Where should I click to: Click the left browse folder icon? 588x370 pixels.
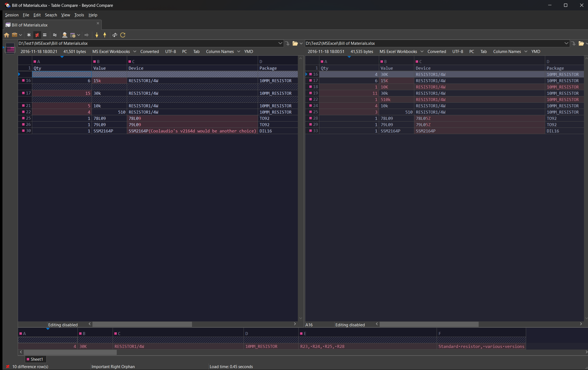coord(295,43)
